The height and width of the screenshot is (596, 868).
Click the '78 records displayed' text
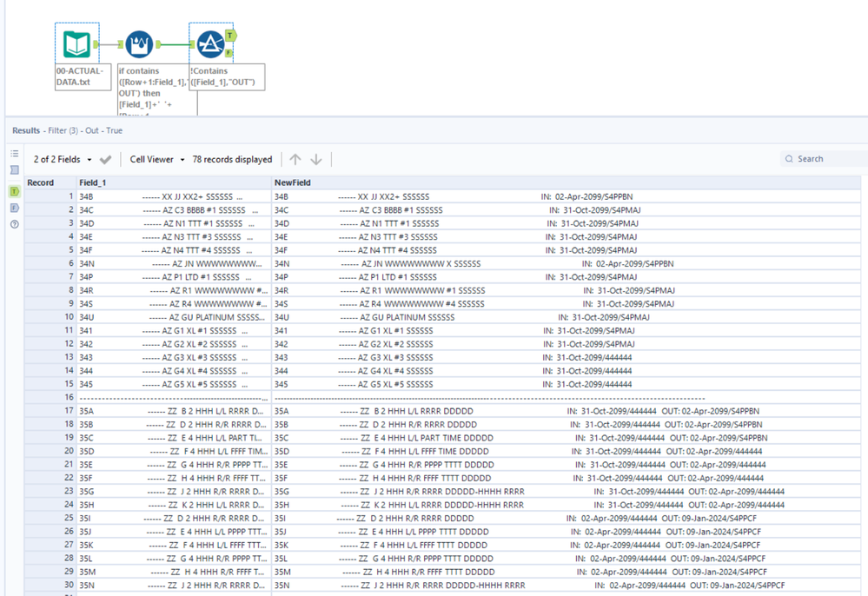(232, 159)
